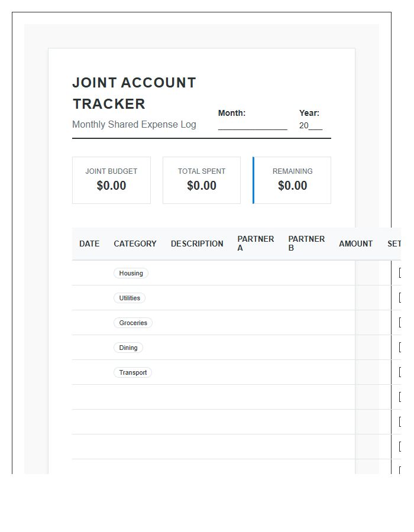
Task: Click the Dining category tag
Action: click(x=128, y=348)
